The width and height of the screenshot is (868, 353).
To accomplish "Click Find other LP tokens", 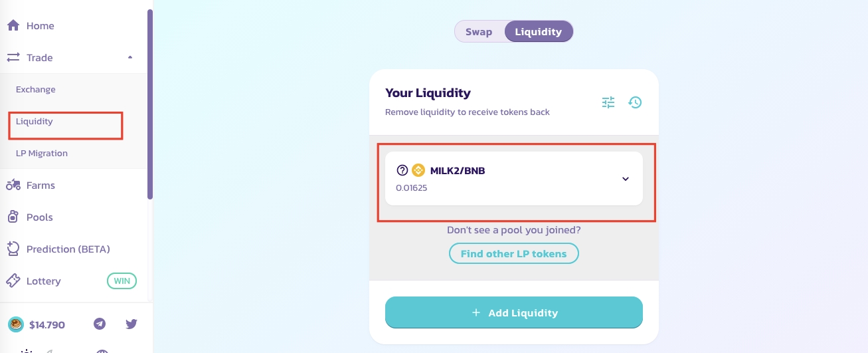I will (x=513, y=254).
